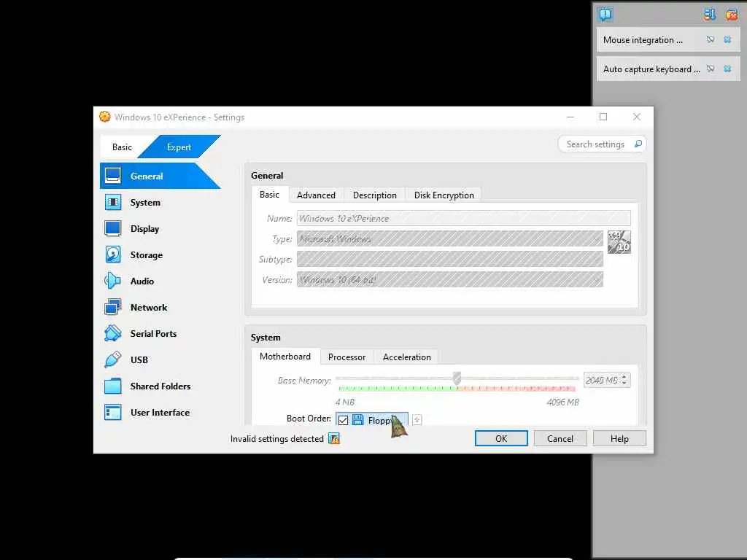Click the keep-finished-progresses icon in notification panel

[x=709, y=15]
